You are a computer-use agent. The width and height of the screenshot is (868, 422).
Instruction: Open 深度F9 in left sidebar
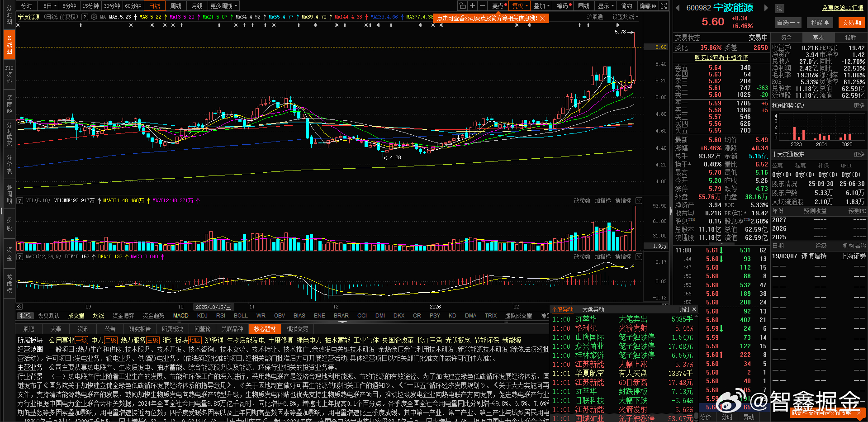pyautogui.click(x=9, y=104)
